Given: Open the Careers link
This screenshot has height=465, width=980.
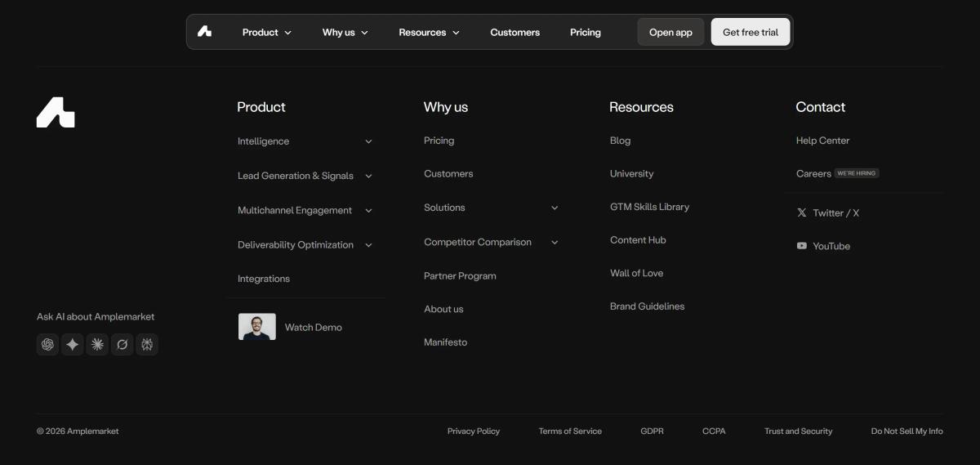Looking at the screenshot, I should coord(813,173).
